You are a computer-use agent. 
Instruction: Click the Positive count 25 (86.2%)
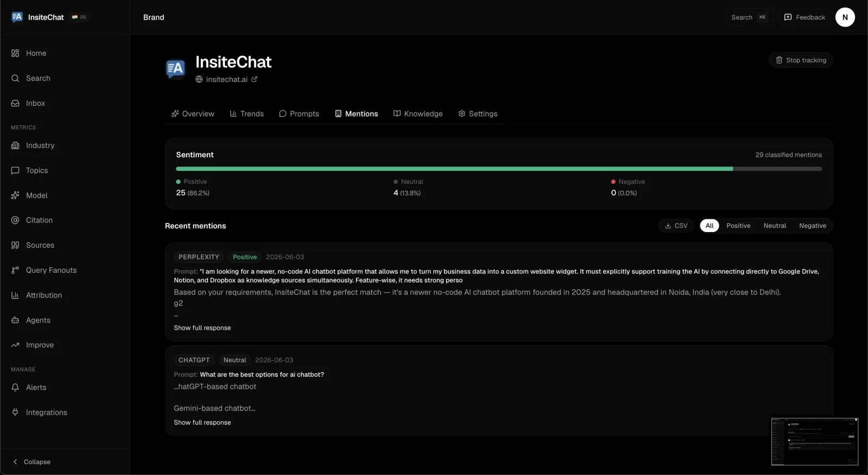pos(193,193)
